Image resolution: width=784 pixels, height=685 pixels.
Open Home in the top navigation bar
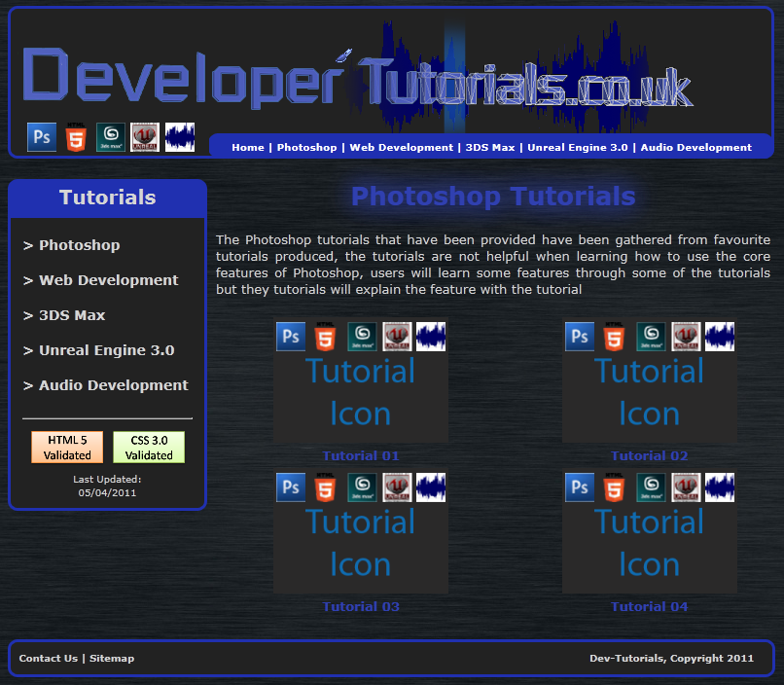pyautogui.click(x=248, y=148)
